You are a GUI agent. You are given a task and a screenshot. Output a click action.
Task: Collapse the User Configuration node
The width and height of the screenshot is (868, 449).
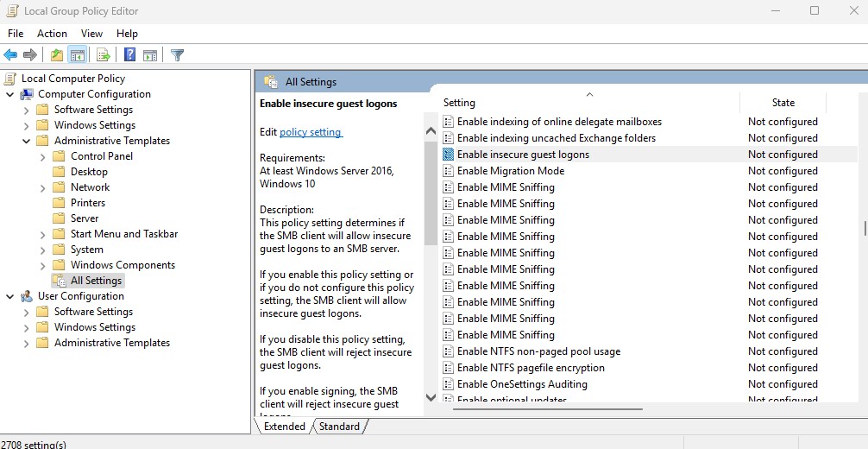[x=10, y=296]
